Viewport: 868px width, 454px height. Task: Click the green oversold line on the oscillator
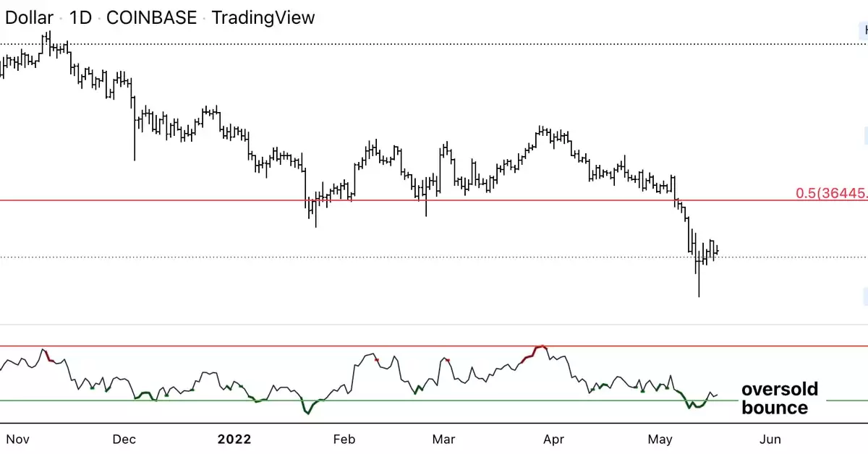(x=362, y=401)
